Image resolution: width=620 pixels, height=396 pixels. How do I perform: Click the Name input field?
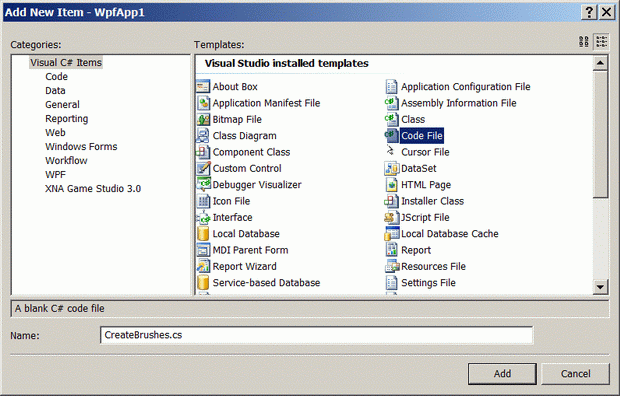tap(316, 335)
